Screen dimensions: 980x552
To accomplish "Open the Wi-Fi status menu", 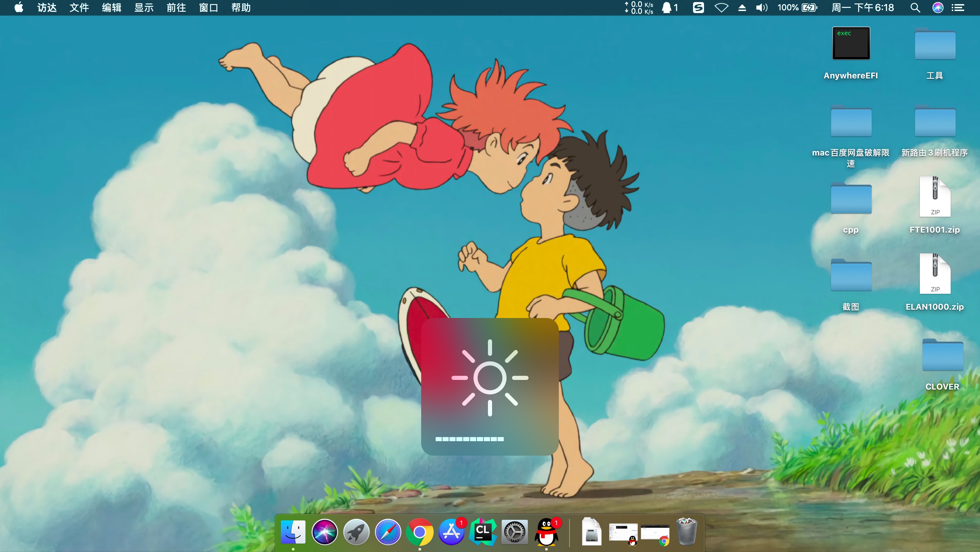I will tap(721, 8).
